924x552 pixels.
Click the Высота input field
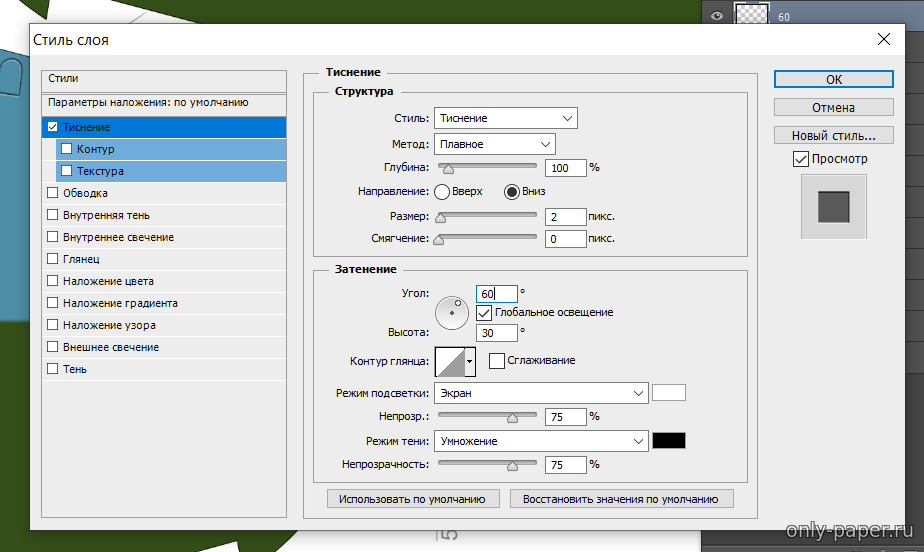click(x=496, y=332)
